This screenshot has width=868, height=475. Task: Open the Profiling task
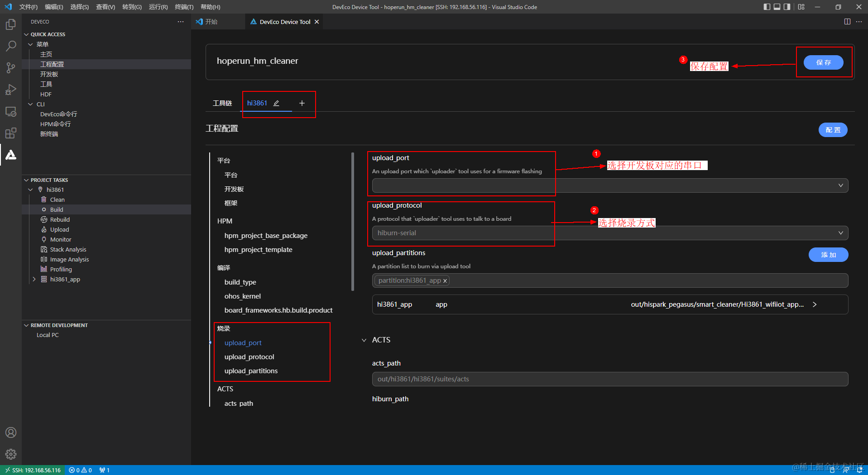click(x=61, y=269)
